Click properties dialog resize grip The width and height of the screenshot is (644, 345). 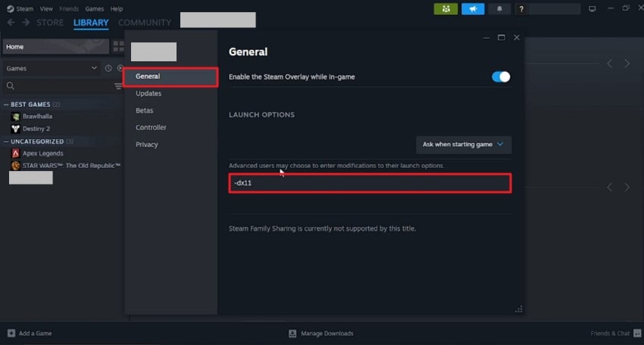click(x=519, y=309)
